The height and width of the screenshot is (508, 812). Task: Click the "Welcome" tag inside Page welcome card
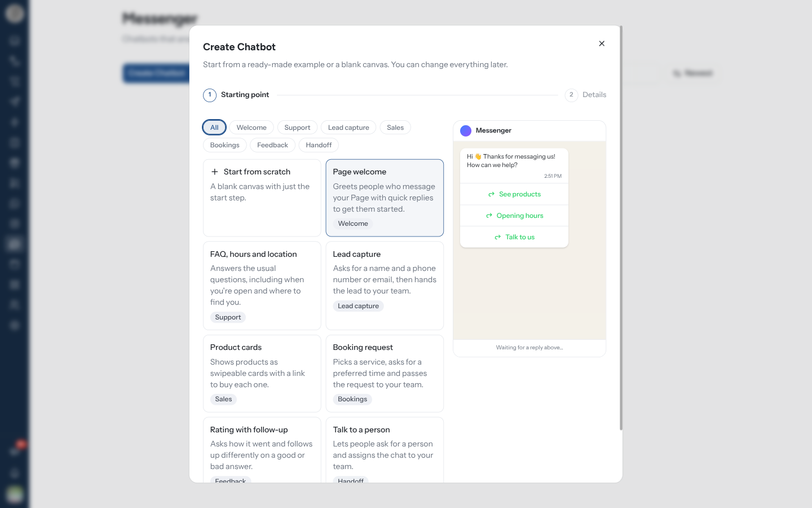point(353,224)
